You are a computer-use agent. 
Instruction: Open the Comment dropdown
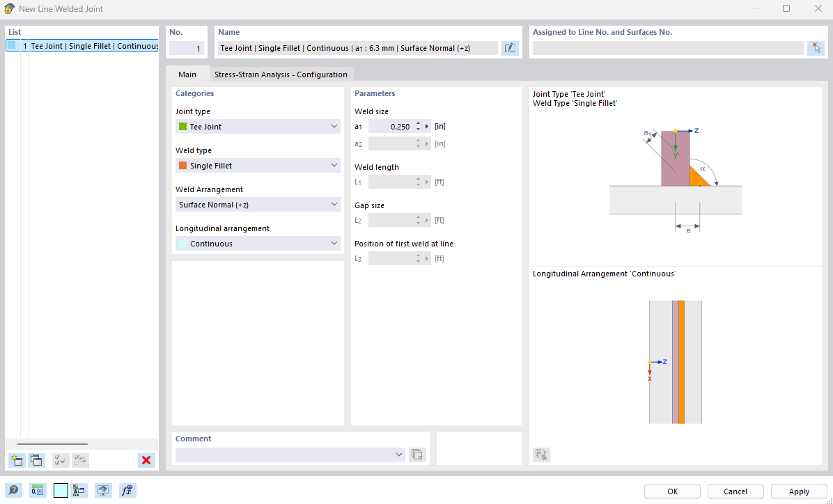click(290, 455)
